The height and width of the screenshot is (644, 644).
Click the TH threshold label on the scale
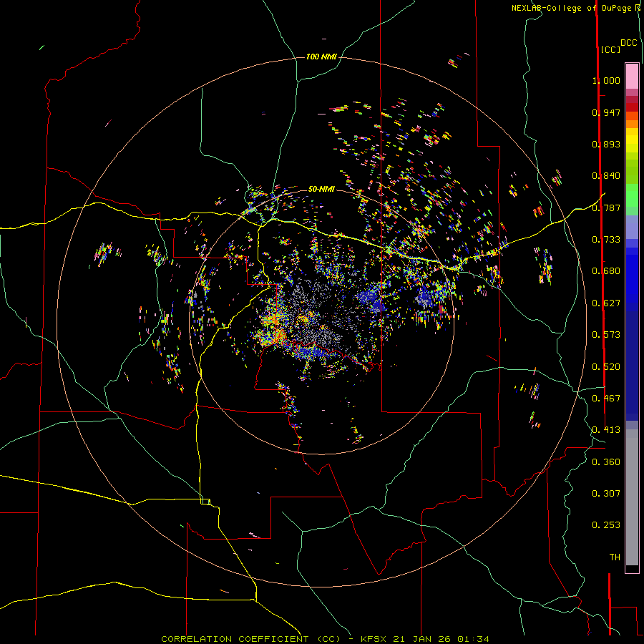(615, 557)
